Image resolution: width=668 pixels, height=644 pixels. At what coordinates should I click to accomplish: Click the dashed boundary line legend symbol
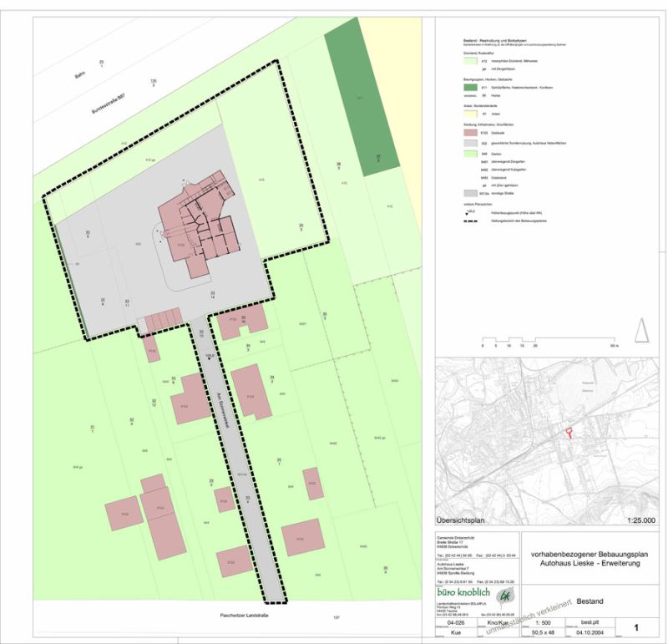click(470, 221)
